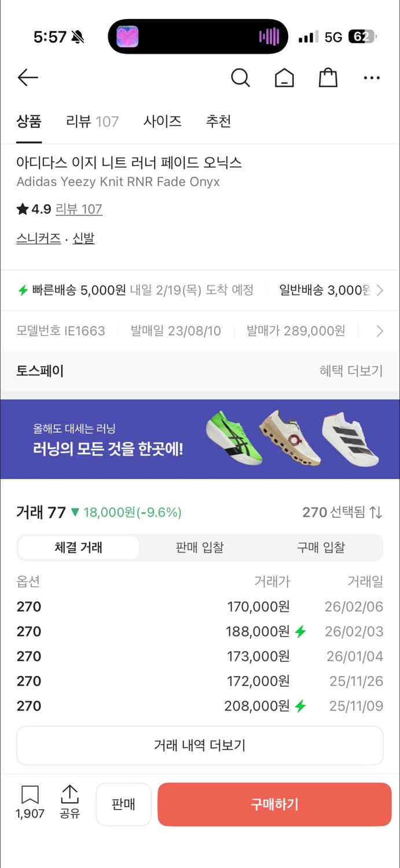
Task: Switch to the 사이즈 tab
Action: coord(163,121)
